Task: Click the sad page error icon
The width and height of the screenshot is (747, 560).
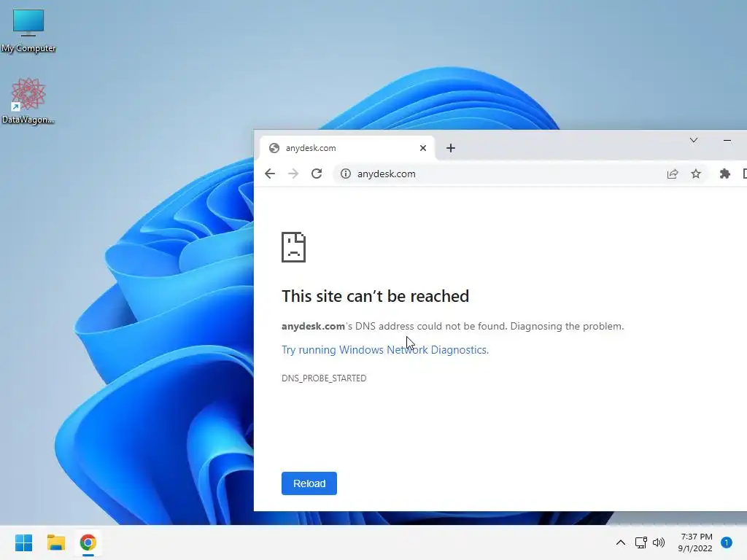Action: 293,247
